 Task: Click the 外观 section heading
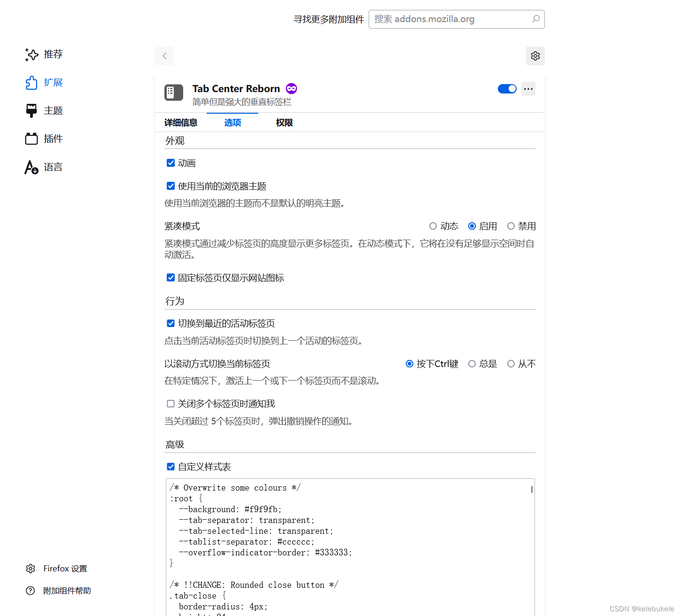tap(175, 141)
